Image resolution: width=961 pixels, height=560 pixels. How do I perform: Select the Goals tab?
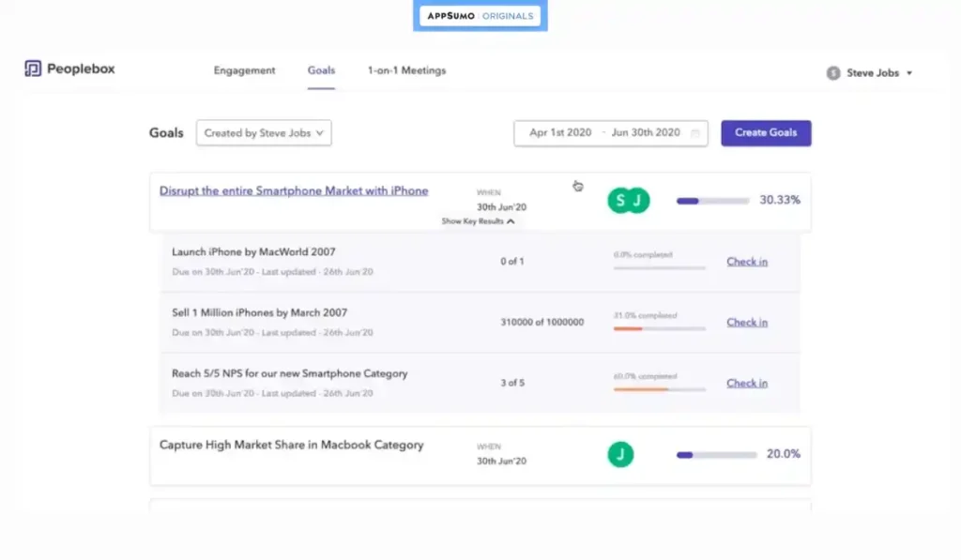[x=321, y=70]
